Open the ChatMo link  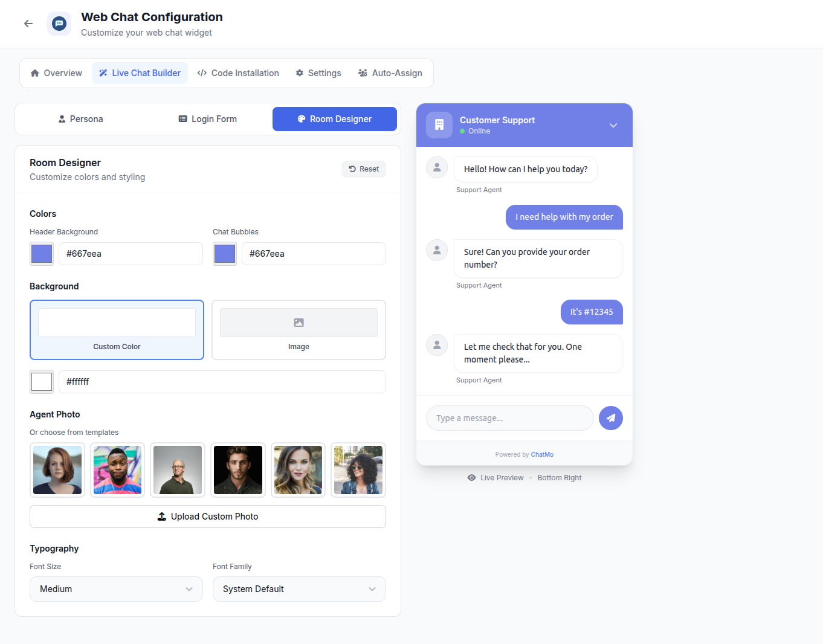542,454
